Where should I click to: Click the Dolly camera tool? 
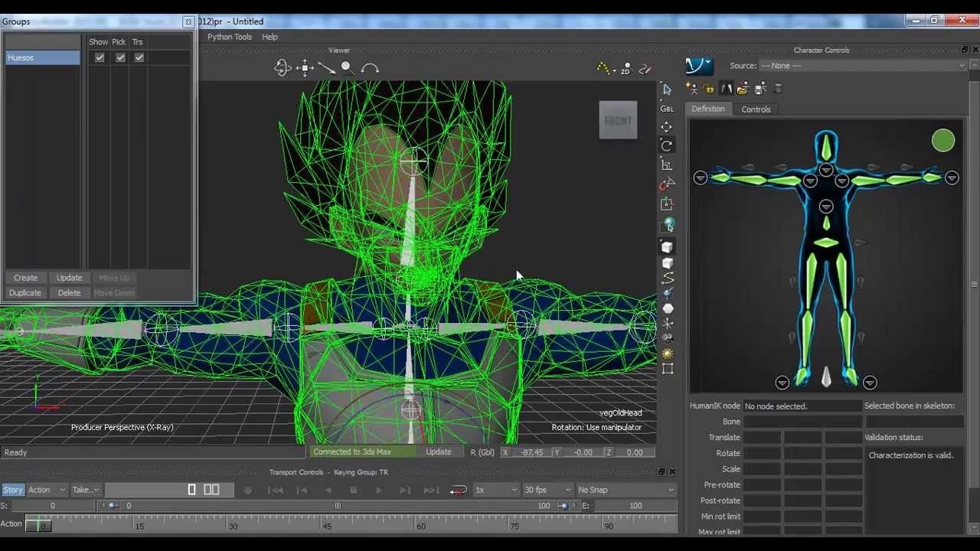pos(326,68)
